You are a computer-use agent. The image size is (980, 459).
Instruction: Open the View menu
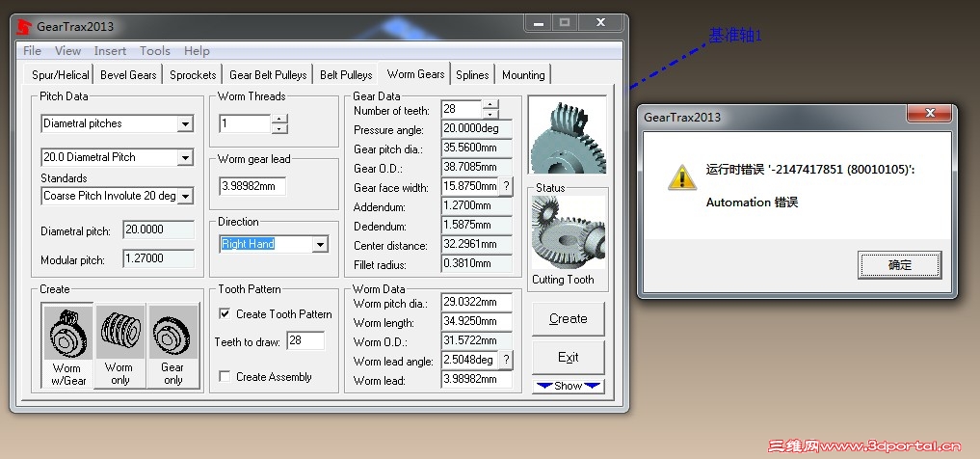tap(67, 51)
